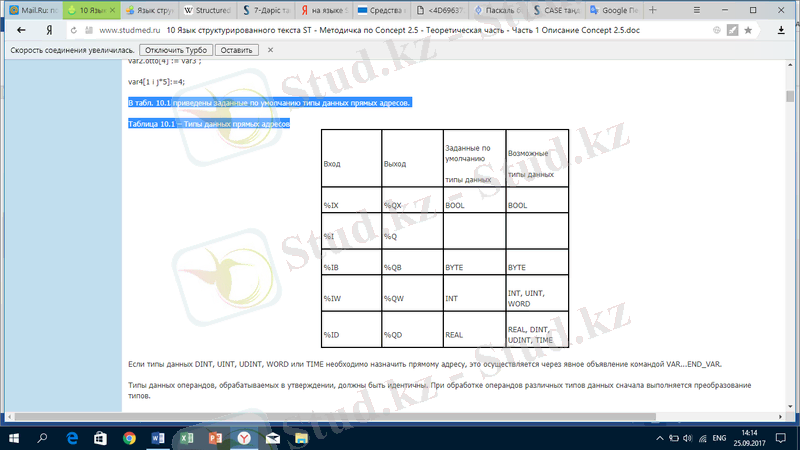Click the 'REAL, DINT, UDINT, TIME' cell
The height and width of the screenshot is (450, 800).
coord(537,330)
